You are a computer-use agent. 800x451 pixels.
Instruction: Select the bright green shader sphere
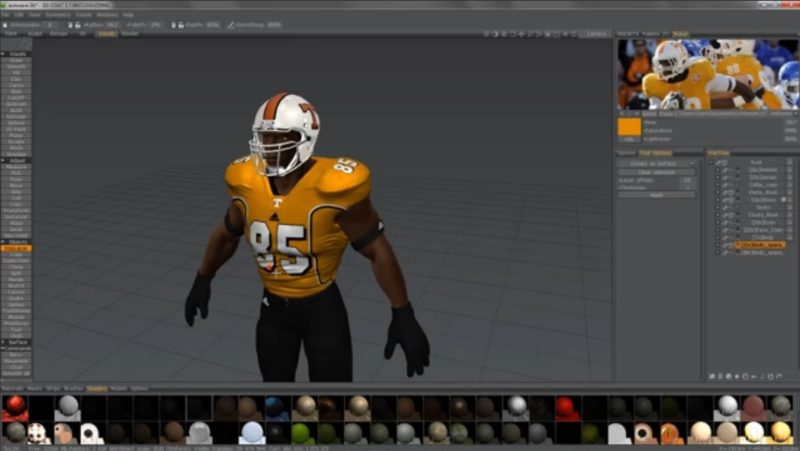302,433
